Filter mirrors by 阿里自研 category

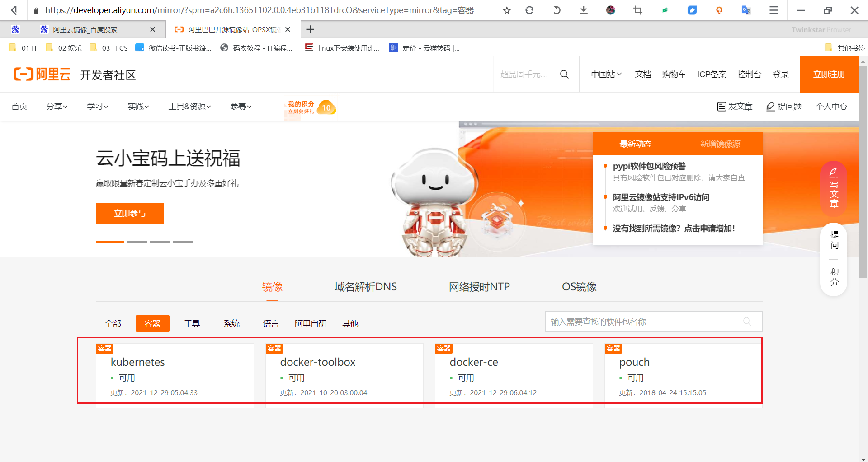click(311, 323)
